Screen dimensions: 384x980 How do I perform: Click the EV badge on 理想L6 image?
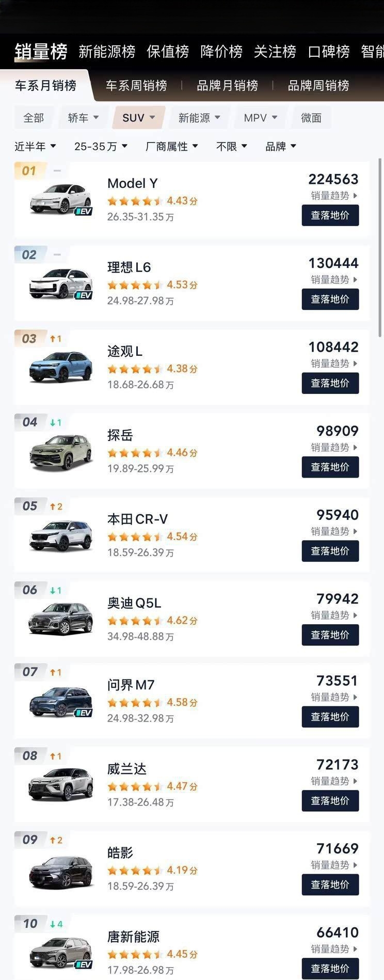[x=83, y=295]
